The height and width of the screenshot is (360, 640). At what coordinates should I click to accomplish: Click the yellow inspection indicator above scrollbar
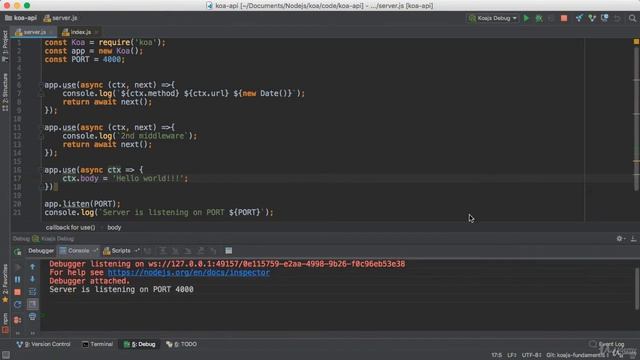(x=636, y=42)
